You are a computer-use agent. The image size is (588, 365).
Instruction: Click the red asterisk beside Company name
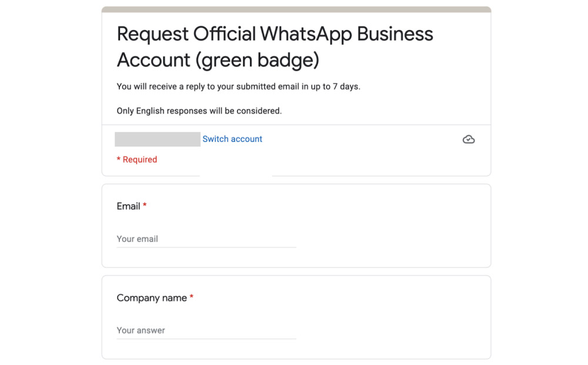click(x=191, y=297)
